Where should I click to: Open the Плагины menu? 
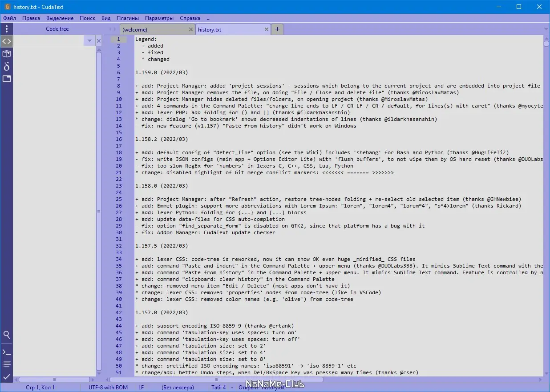(x=128, y=18)
